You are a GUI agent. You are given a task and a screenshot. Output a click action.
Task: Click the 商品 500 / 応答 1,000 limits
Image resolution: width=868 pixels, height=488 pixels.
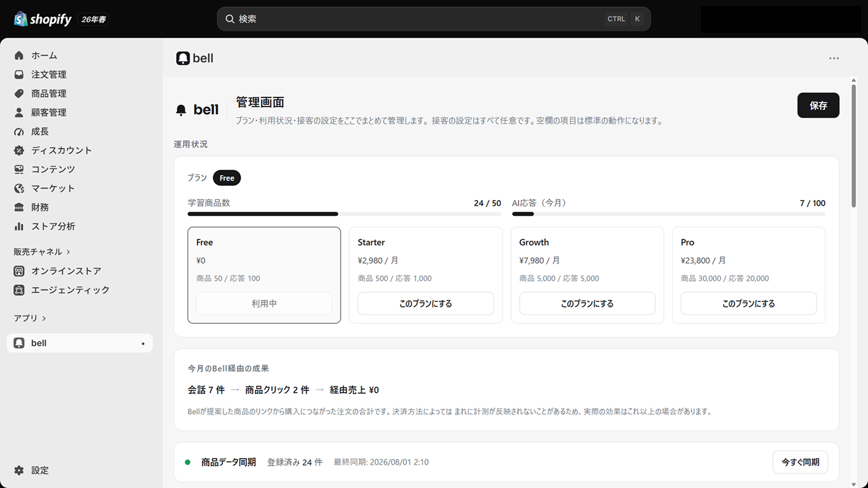pyautogui.click(x=395, y=278)
